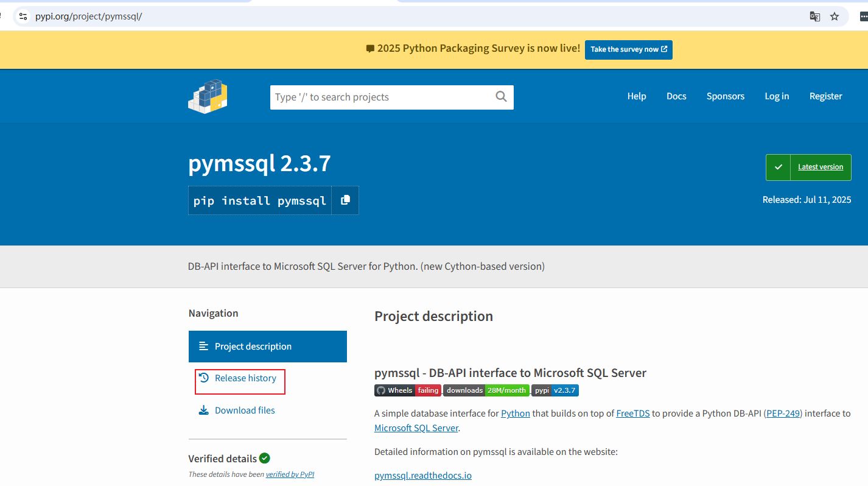This screenshot has width=868, height=486.
Task: Open the Download files tab
Action: click(x=244, y=410)
